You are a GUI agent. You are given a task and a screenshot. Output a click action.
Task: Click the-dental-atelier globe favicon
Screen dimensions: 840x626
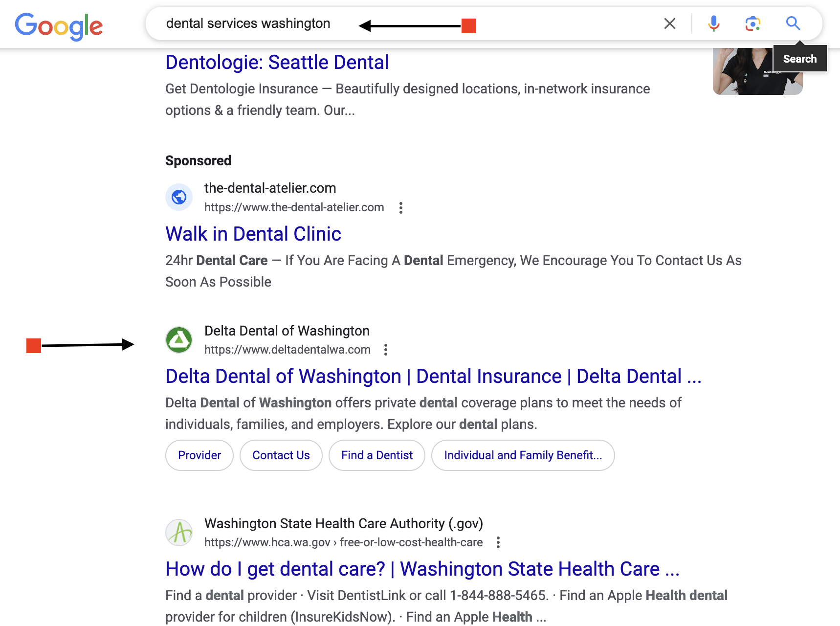179,197
